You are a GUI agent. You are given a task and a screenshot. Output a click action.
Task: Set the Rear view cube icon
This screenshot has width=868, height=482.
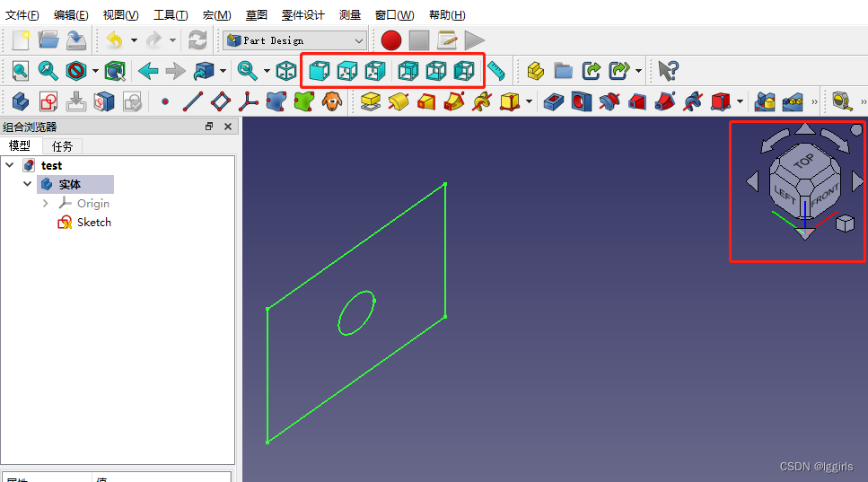point(408,71)
